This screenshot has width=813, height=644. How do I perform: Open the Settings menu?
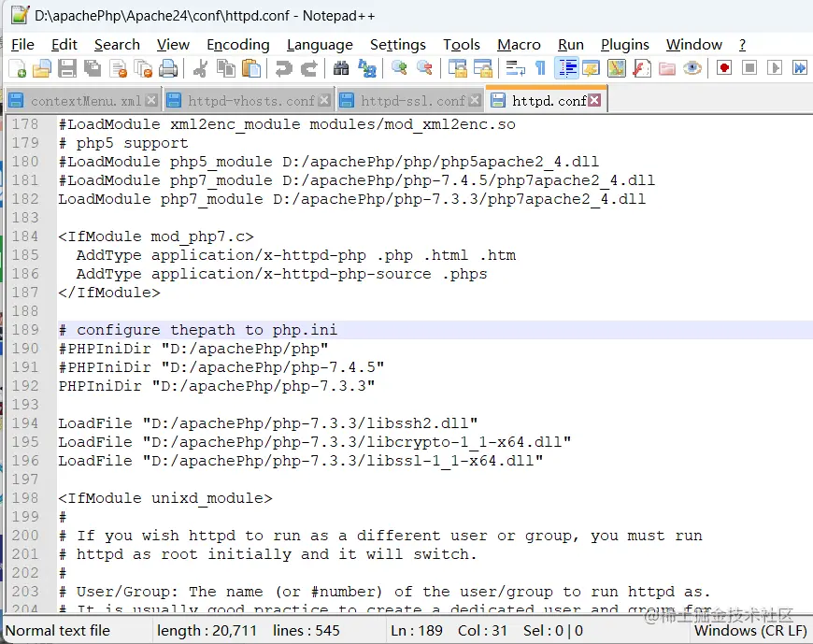pyautogui.click(x=398, y=45)
